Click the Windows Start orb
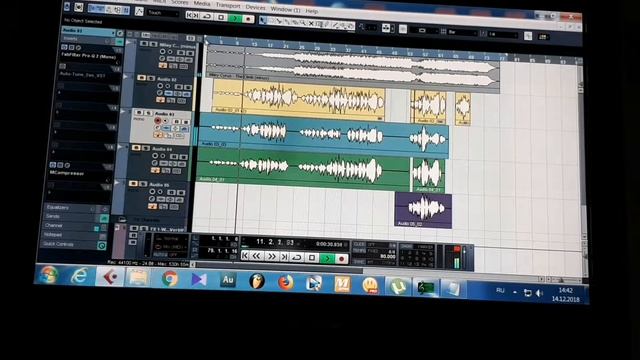Image resolution: width=640 pixels, height=360 pixels. 49,275
